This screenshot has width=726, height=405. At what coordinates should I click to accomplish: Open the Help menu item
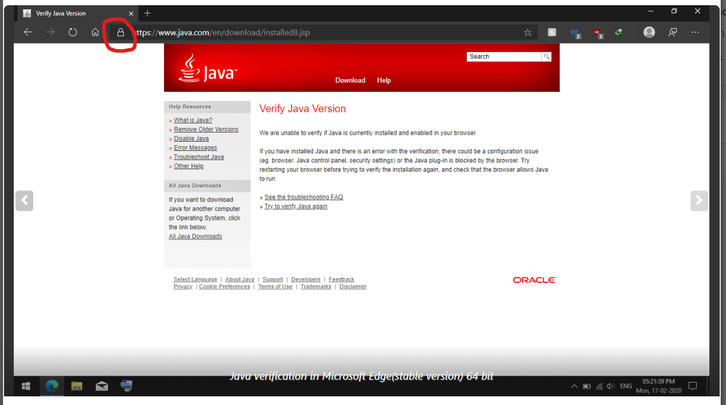click(x=384, y=80)
